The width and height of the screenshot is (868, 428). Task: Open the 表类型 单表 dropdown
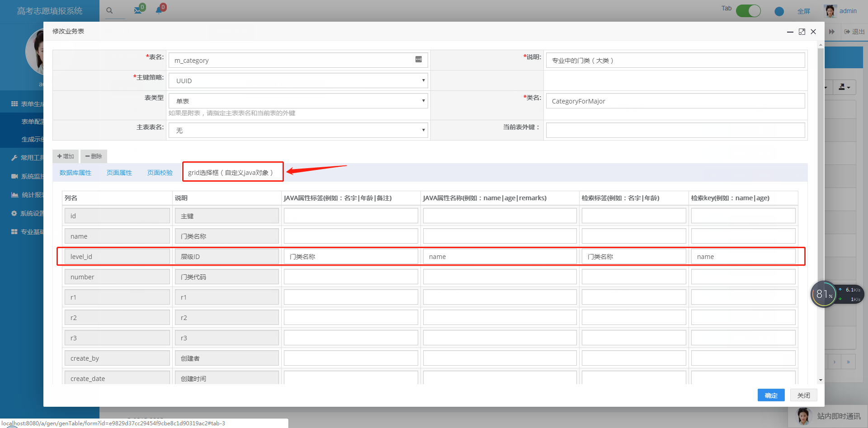point(298,101)
